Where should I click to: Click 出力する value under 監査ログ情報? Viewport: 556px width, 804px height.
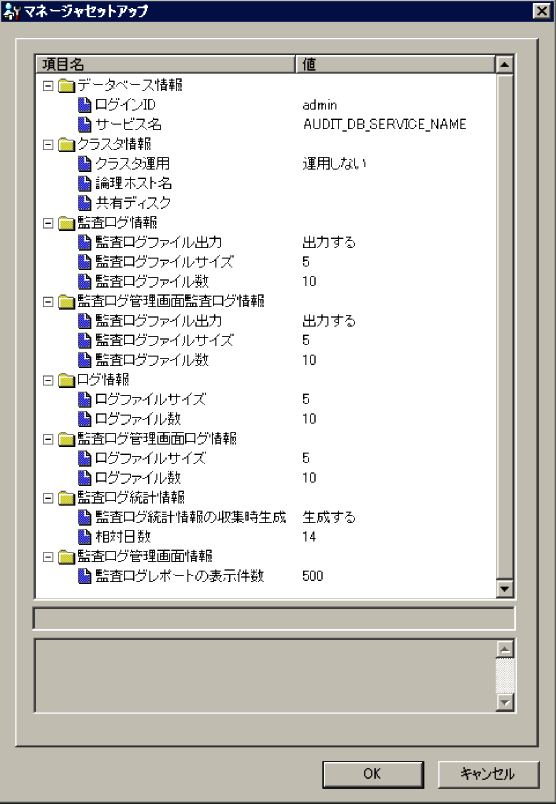coord(329,243)
